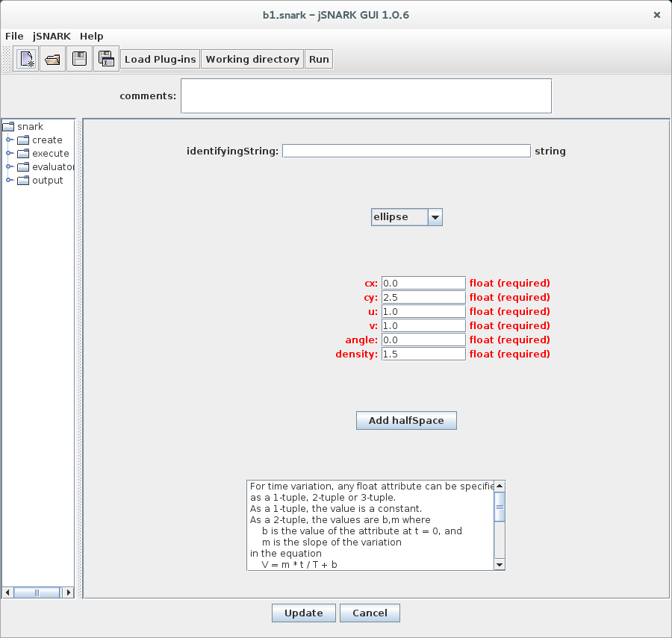Click the Update button

pos(303,613)
